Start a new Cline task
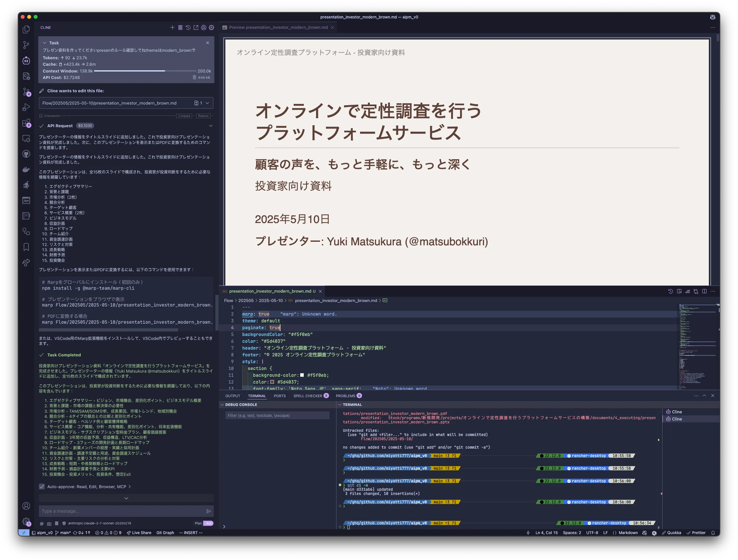The image size is (738, 560). [x=172, y=28]
